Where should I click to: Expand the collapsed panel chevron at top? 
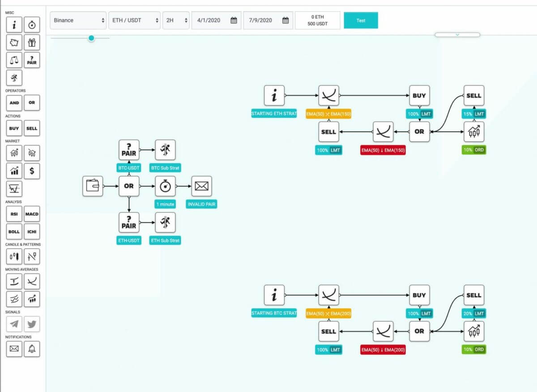point(457,34)
